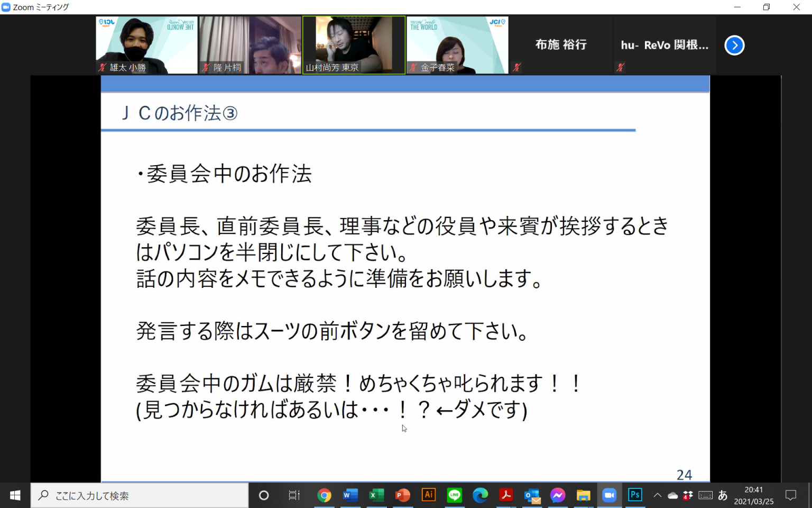Screen dimensions: 812x508
Task: Open Outlook from the taskbar
Action: (532, 495)
